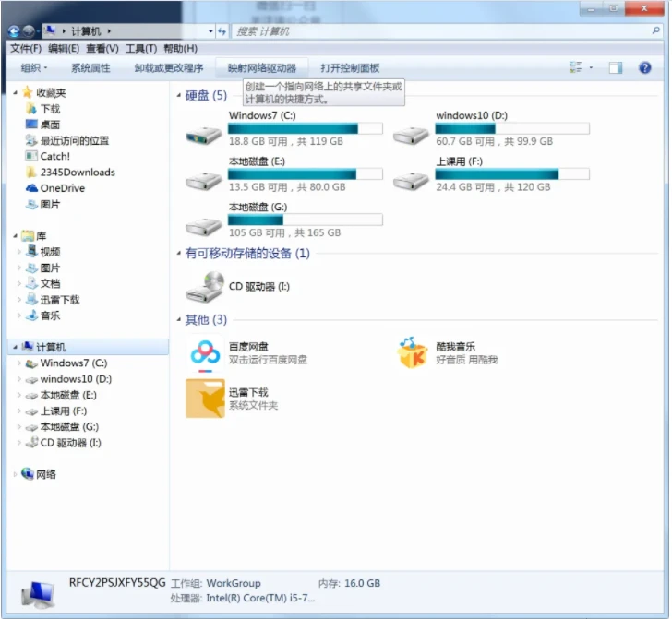Click the windows10 (D:) capacity bar
This screenshot has height=619, width=672.
pyautogui.click(x=512, y=129)
